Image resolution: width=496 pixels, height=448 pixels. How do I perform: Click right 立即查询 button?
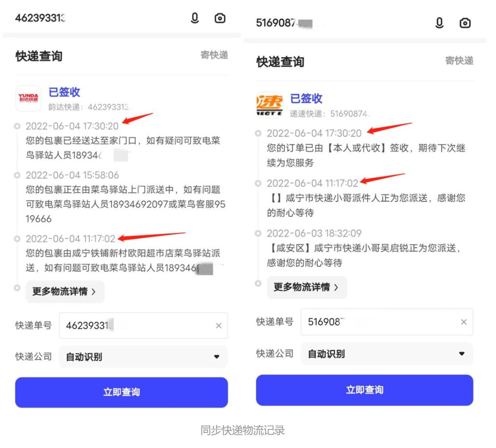(364, 390)
